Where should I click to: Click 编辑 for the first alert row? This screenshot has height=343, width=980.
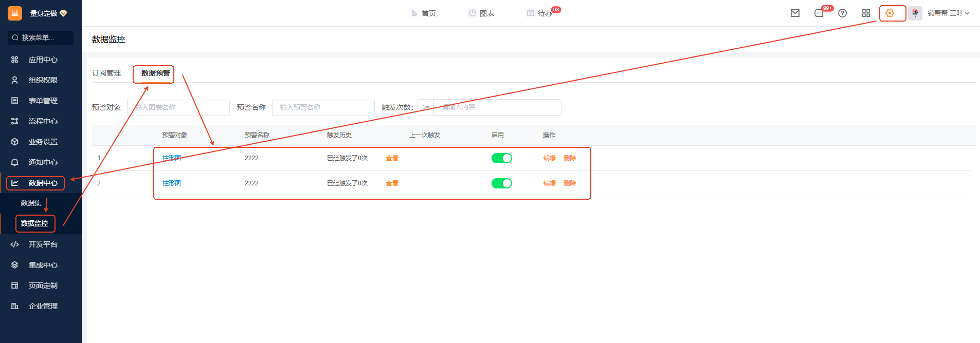point(549,158)
